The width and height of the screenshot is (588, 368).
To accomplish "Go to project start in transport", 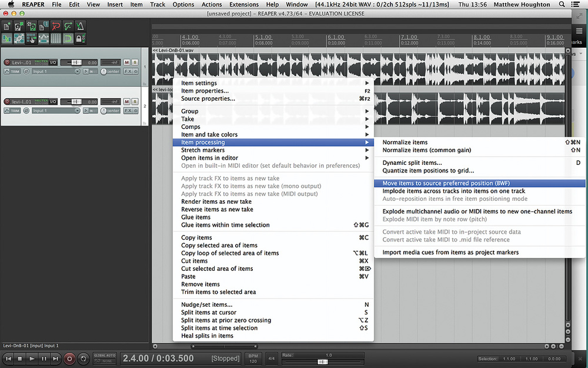I will pos(8,359).
